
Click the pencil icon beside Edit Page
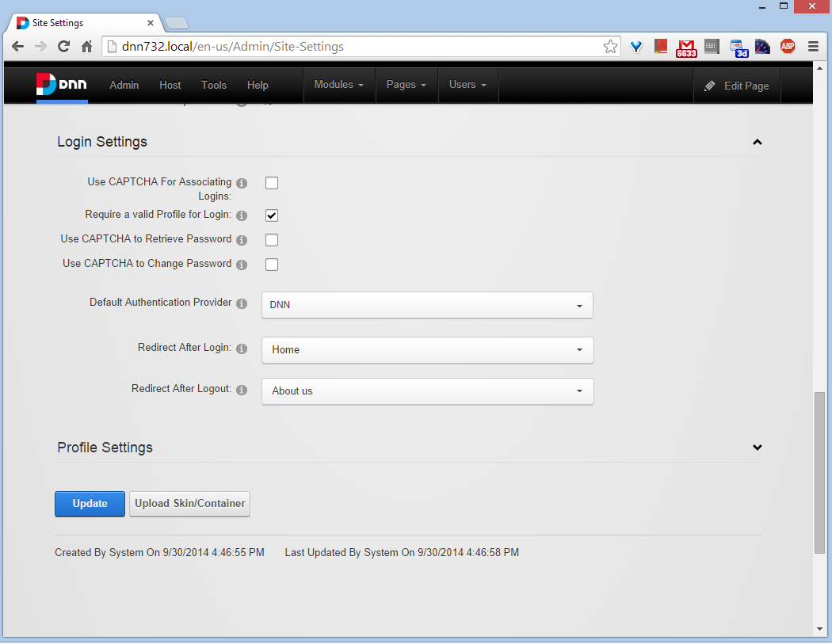tap(709, 86)
